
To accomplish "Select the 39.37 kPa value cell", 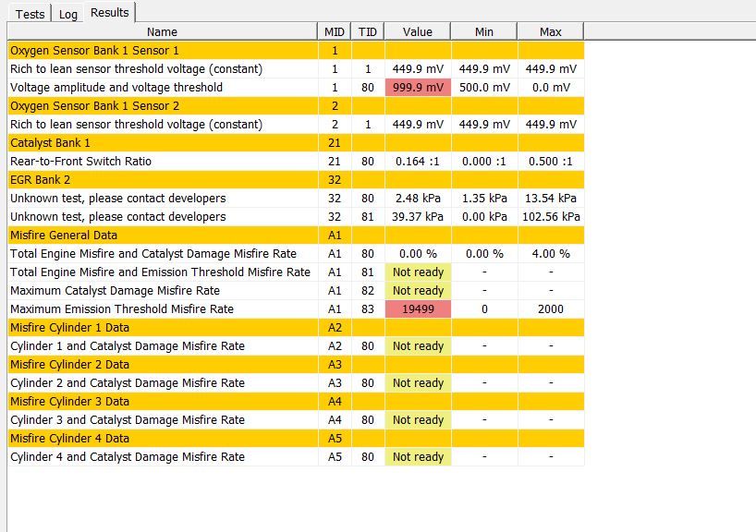I will (x=418, y=216).
